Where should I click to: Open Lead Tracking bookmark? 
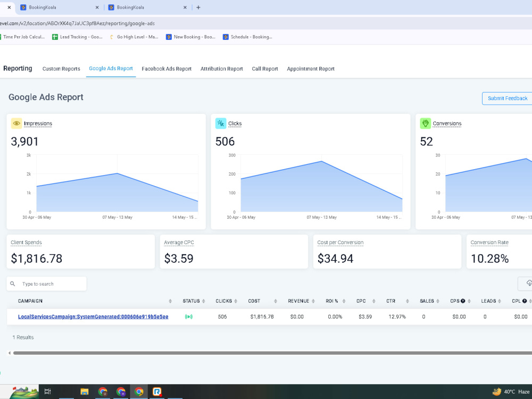pos(77,37)
